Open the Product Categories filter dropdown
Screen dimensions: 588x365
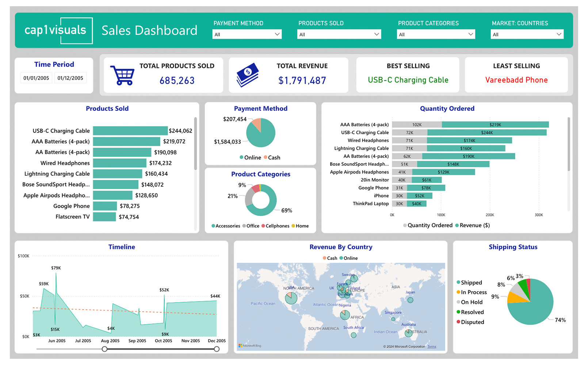436,34
